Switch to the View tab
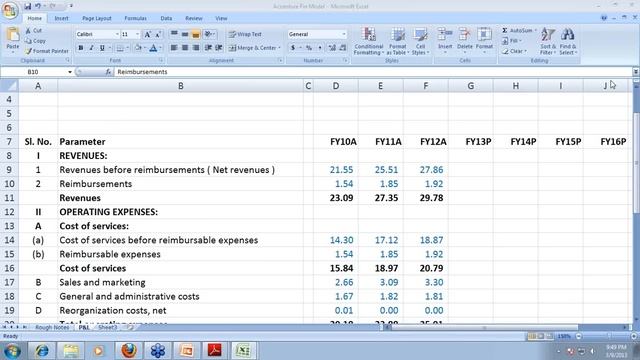Viewport: 640px width, 360px height. [x=221, y=18]
